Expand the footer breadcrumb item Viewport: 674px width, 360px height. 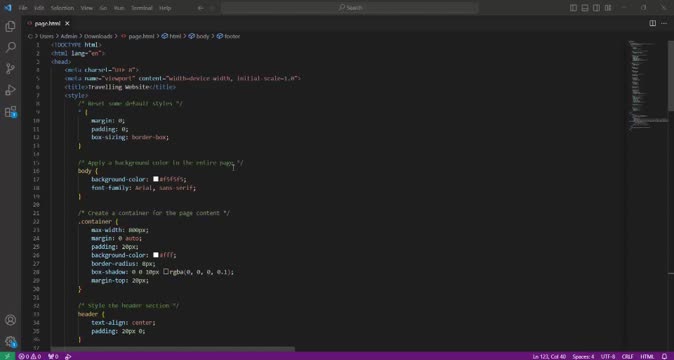[x=228, y=37]
